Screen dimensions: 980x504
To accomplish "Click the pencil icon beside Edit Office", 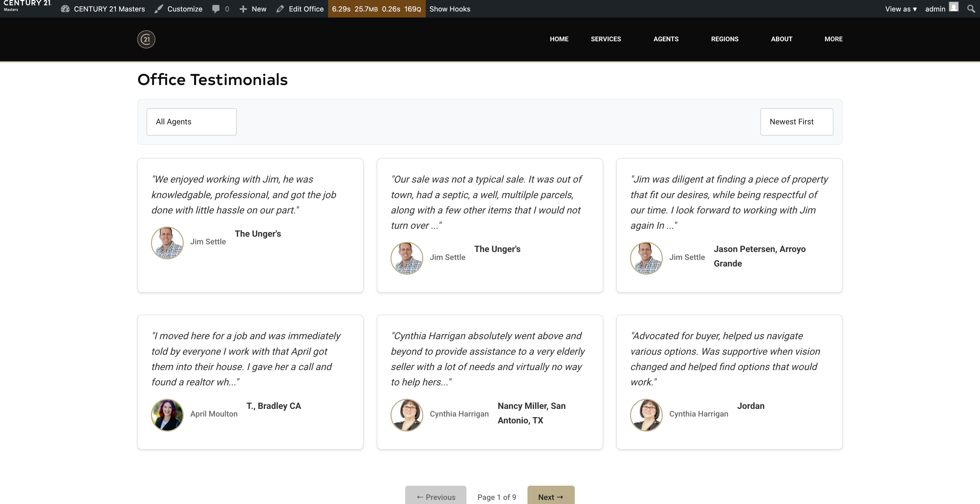I will (280, 9).
